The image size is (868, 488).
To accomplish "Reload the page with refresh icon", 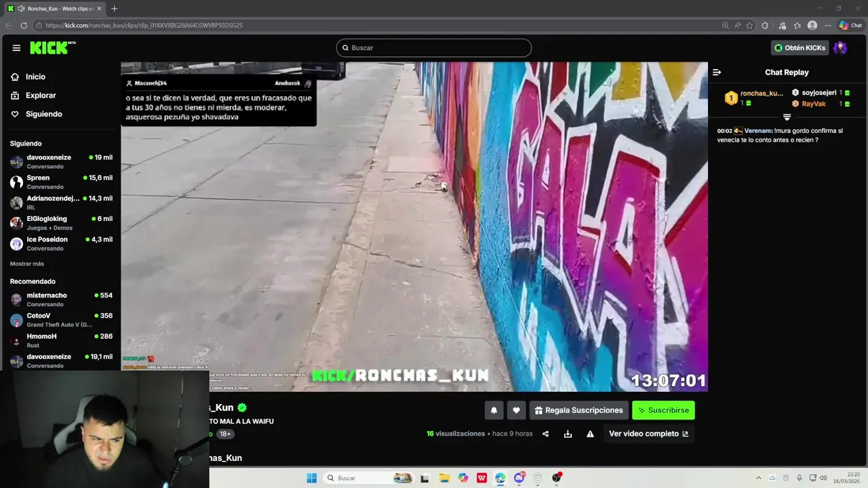I will 24,25.
